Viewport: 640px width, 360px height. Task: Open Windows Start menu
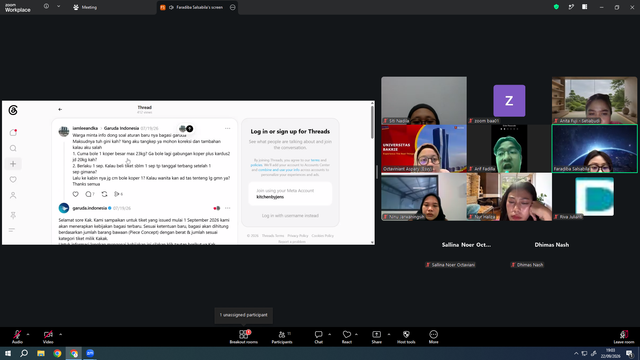click(x=8, y=353)
